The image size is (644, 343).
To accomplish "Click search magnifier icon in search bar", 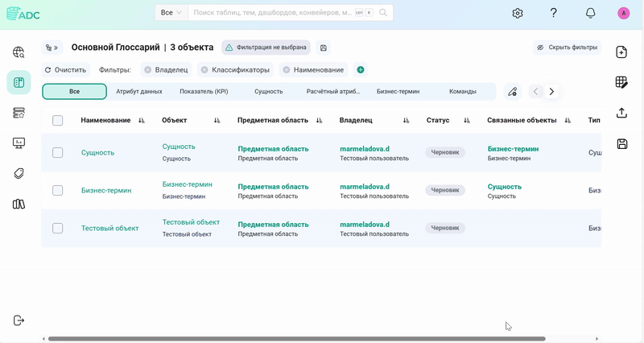I will click(x=383, y=13).
